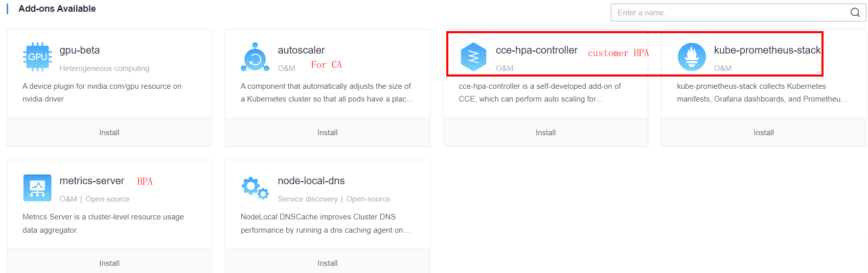The image size is (868, 273).
Task: Select the metrics-server title text
Action: [x=92, y=181]
